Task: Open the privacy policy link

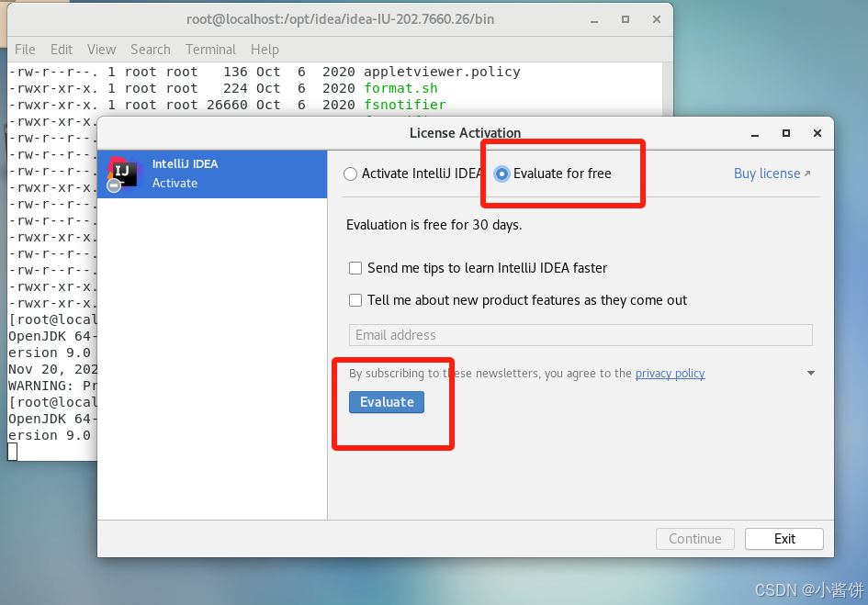Action: pos(670,374)
